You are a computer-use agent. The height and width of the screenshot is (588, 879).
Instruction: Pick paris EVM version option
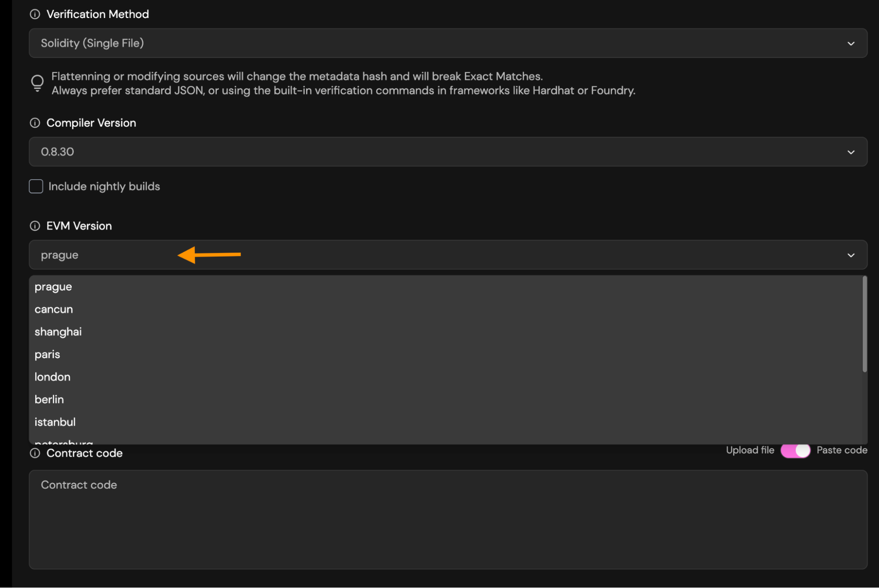pos(47,354)
